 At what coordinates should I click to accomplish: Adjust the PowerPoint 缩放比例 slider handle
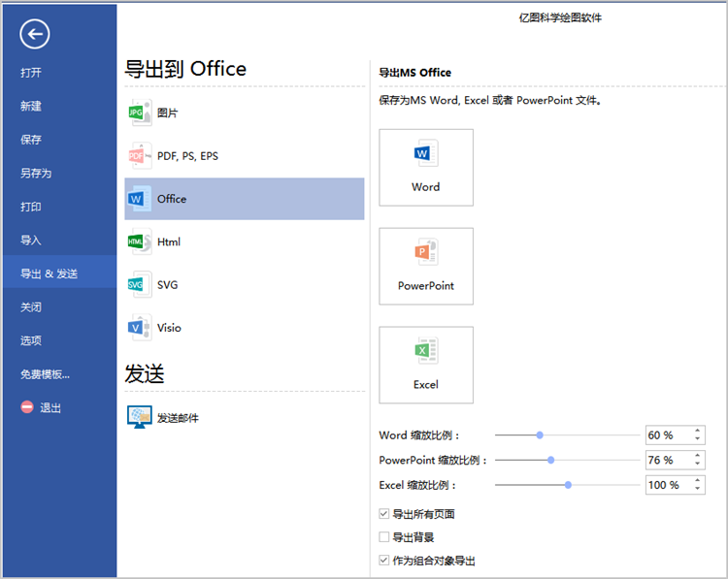550,461
